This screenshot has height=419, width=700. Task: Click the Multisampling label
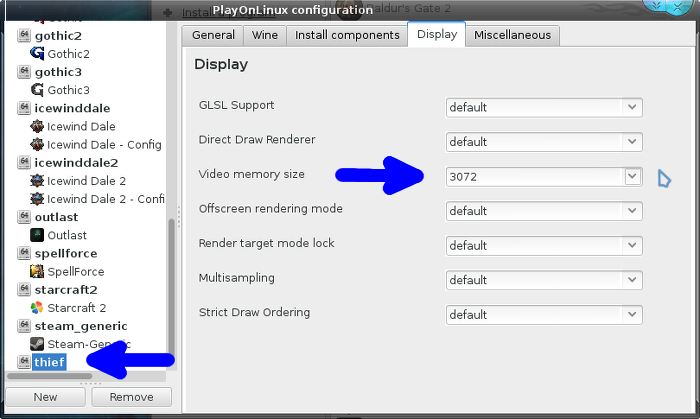point(237,278)
